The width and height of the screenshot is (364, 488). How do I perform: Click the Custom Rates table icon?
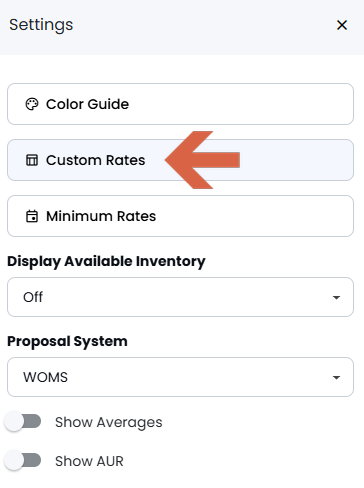(x=32, y=160)
